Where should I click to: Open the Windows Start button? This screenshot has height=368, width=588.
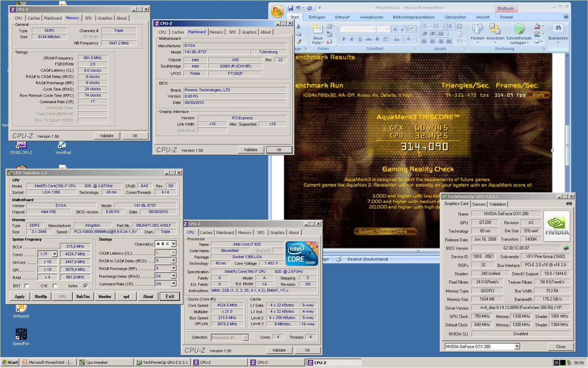pyautogui.click(x=10, y=362)
